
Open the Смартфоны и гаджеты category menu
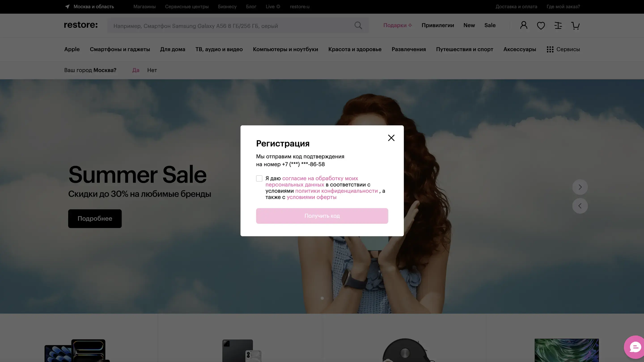(x=120, y=49)
